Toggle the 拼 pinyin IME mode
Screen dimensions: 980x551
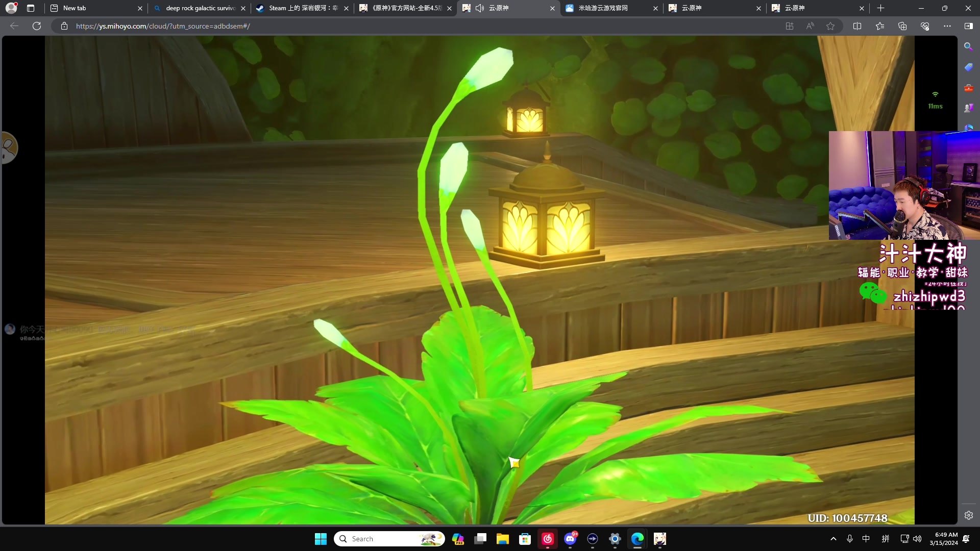tap(886, 539)
